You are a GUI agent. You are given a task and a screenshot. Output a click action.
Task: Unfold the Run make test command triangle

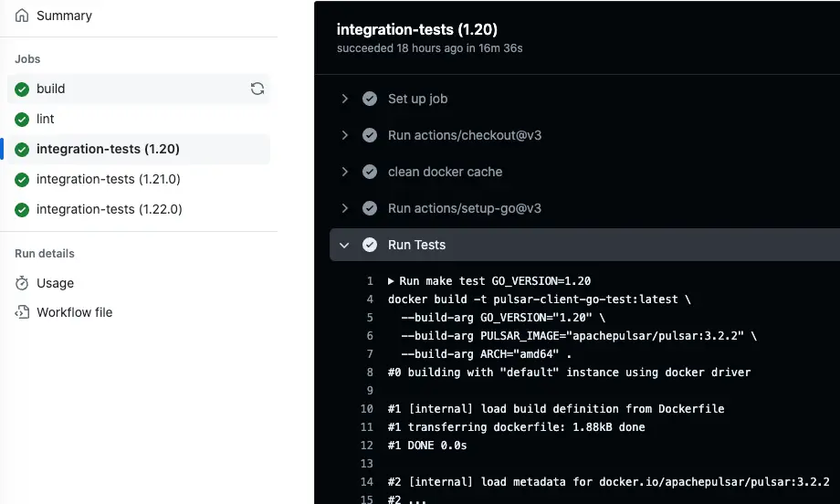click(x=392, y=281)
